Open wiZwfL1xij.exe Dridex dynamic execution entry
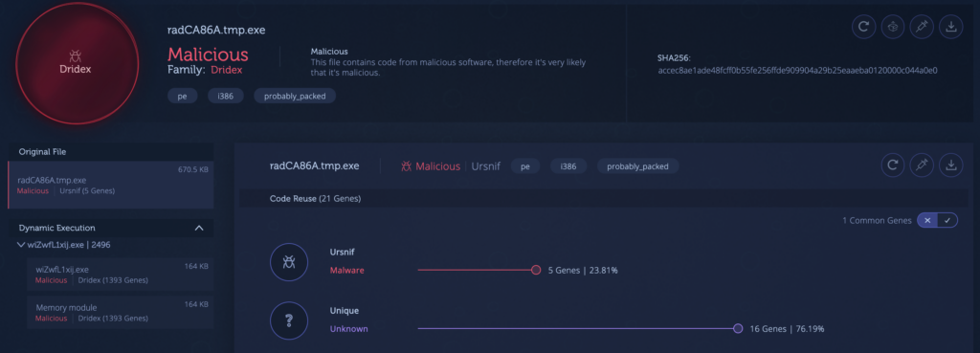This screenshot has width=980, height=353. 120,275
